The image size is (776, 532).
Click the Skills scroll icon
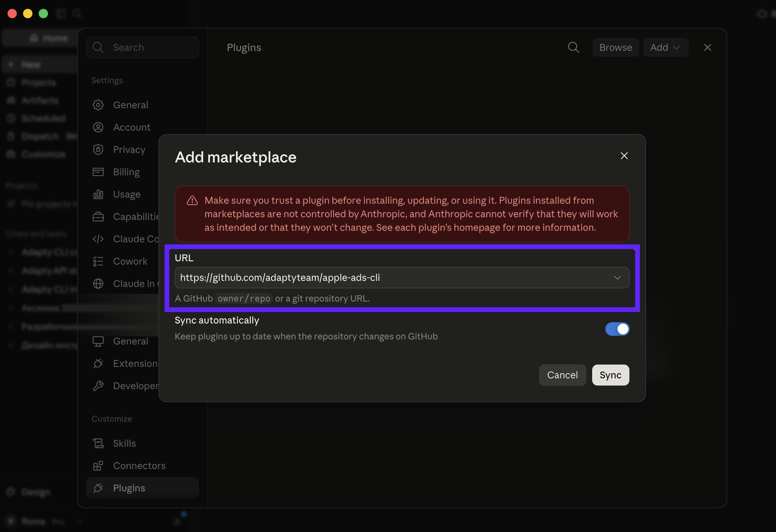[x=98, y=443]
